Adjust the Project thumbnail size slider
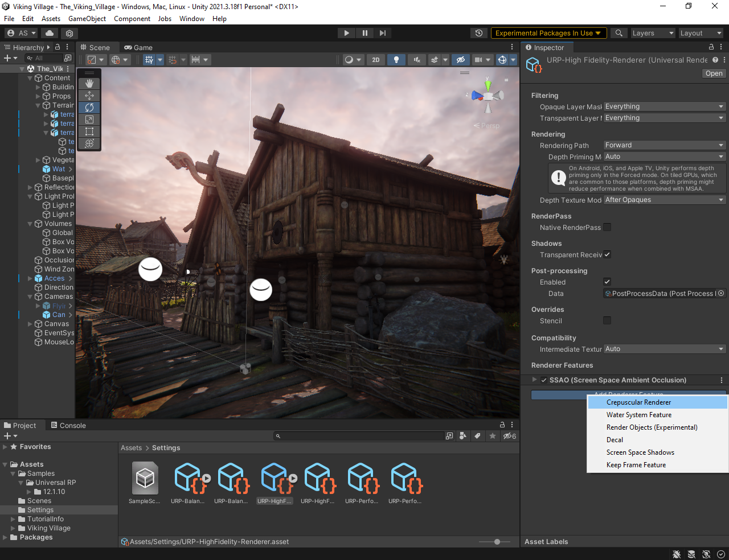729x560 pixels. (x=497, y=542)
